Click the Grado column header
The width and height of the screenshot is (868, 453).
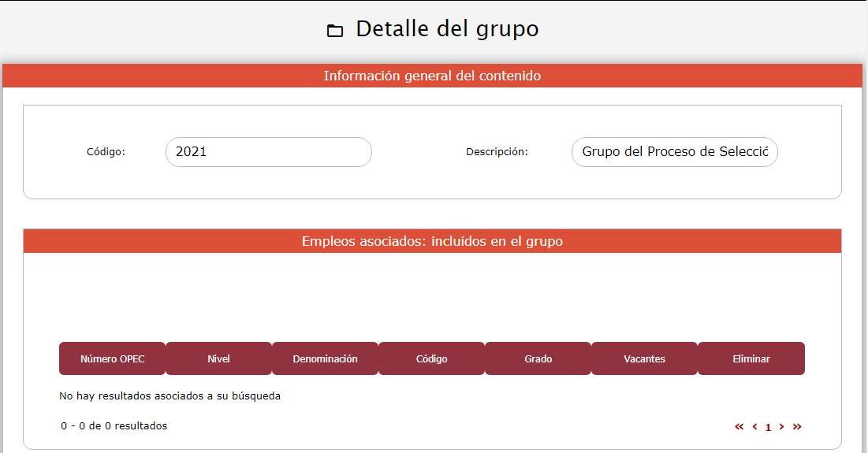coord(538,358)
